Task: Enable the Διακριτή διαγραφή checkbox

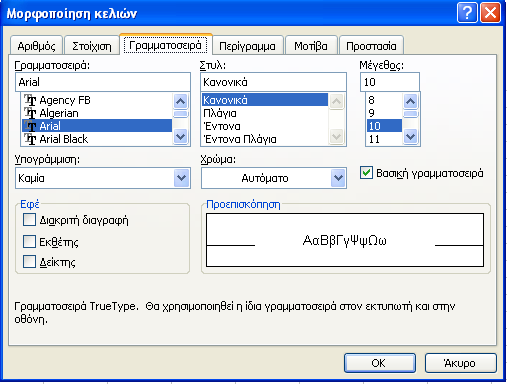Action: tap(29, 220)
